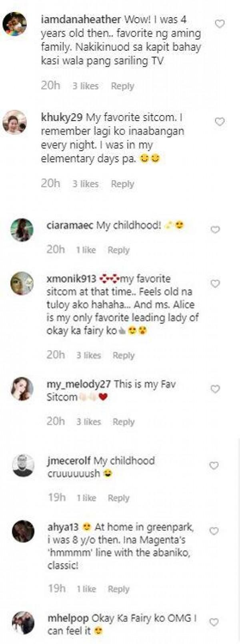The image size is (240, 644).
Task: Tap the heart beside khuky29's comment
Action: tap(220, 122)
